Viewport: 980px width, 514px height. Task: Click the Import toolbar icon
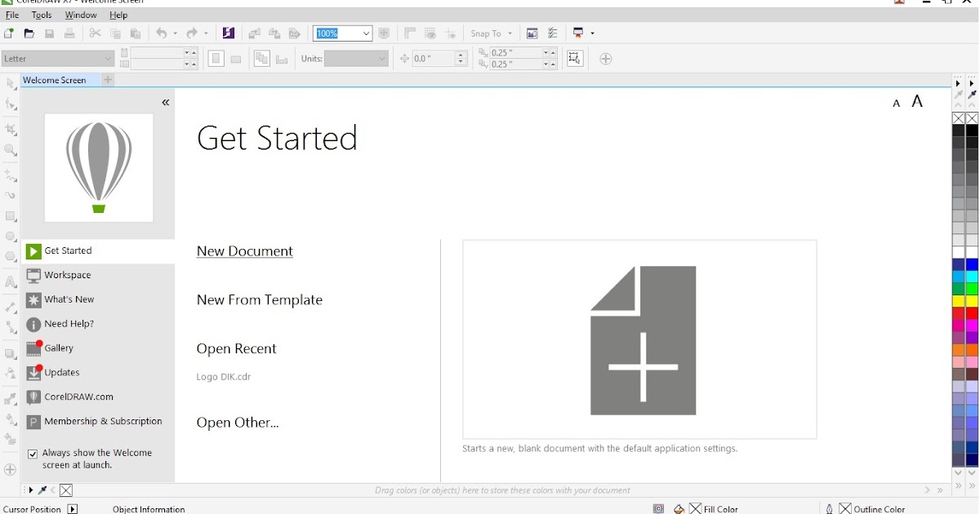tap(254, 33)
